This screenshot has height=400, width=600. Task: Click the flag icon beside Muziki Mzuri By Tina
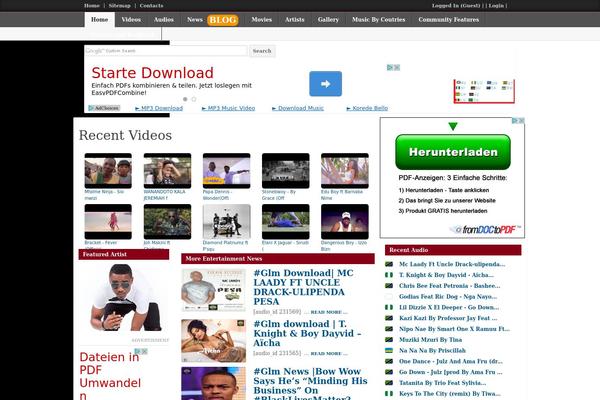point(389,340)
